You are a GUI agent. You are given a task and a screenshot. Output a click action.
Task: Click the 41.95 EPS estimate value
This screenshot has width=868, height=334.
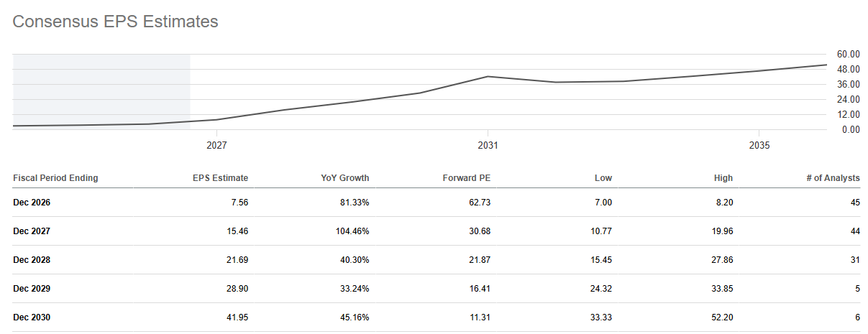(237, 317)
